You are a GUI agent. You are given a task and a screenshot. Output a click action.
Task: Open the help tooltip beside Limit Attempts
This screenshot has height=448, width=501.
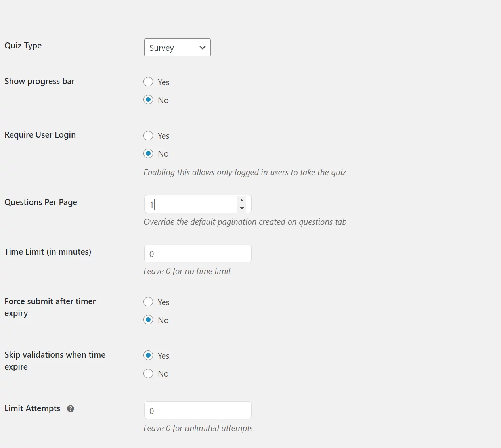(x=70, y=408)
